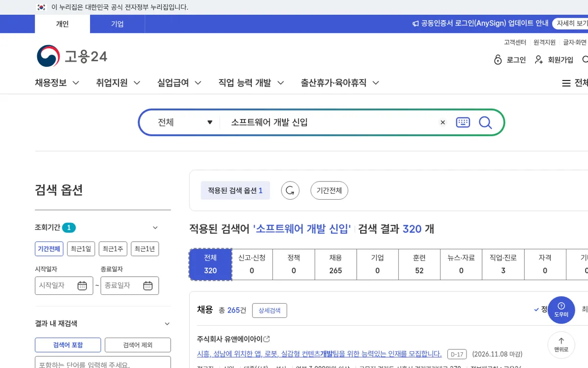Open the 시흥, 성남 job posting link
588x368 pixels.
(319, 354)
